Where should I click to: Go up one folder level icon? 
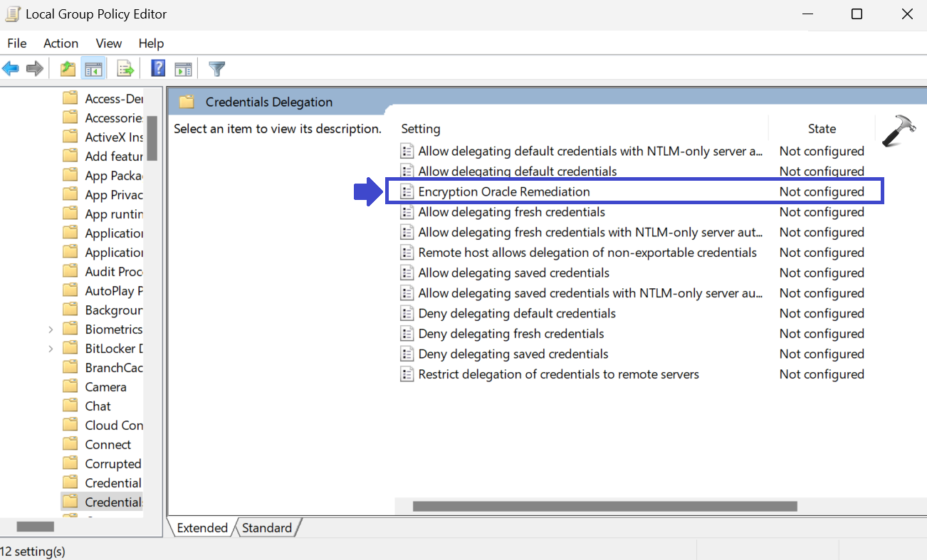(68, 69)
